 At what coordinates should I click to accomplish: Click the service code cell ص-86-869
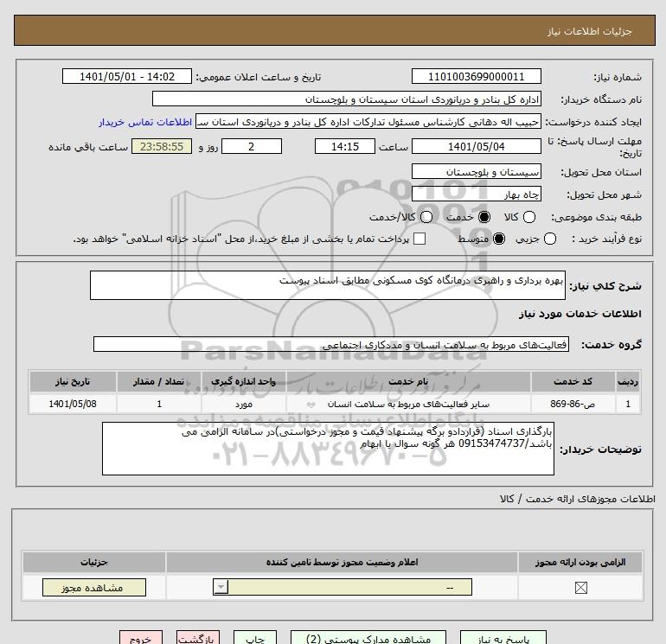[x=573, y=405]
